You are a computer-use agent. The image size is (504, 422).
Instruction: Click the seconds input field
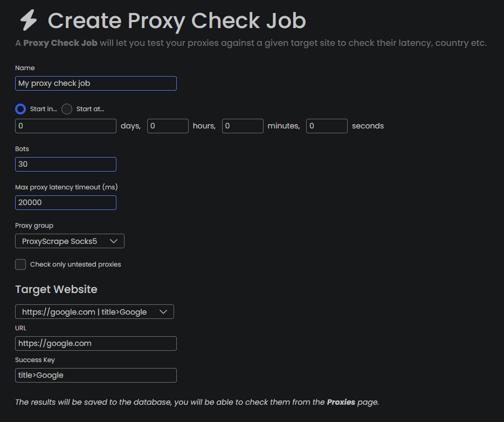pos(327,126)
